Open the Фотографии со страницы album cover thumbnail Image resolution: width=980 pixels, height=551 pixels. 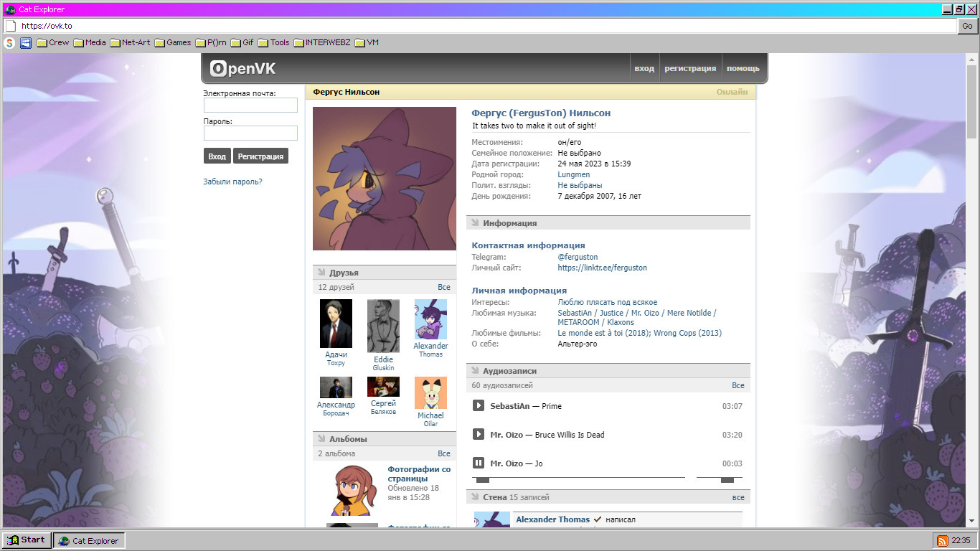pyautogui.click(x=352, y=490)
